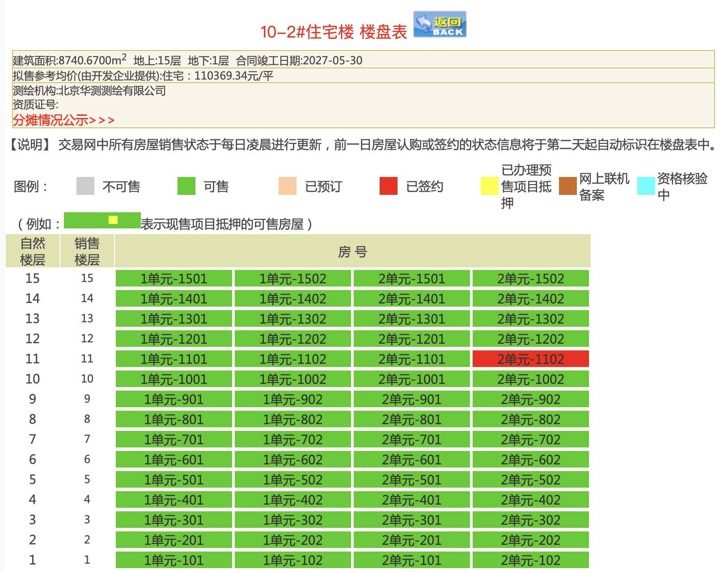
Task: Open room 1单元-901
Action: coord(174,399)
